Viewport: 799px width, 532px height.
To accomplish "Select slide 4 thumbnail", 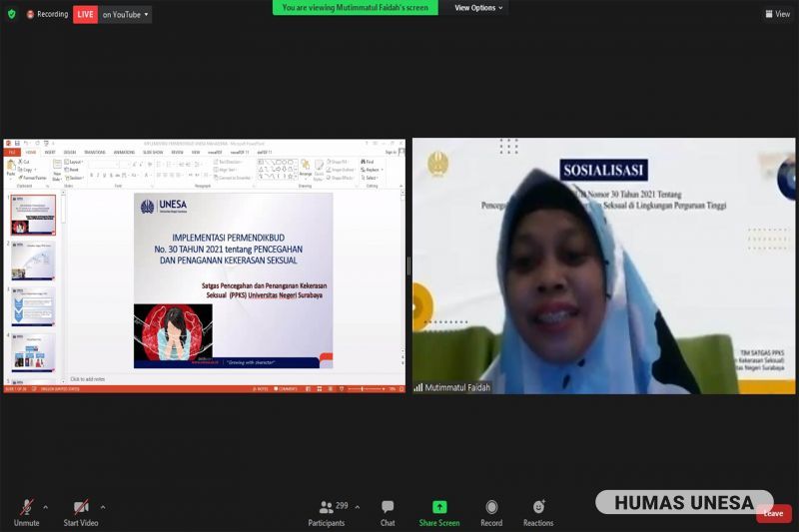I will [34, 352].
